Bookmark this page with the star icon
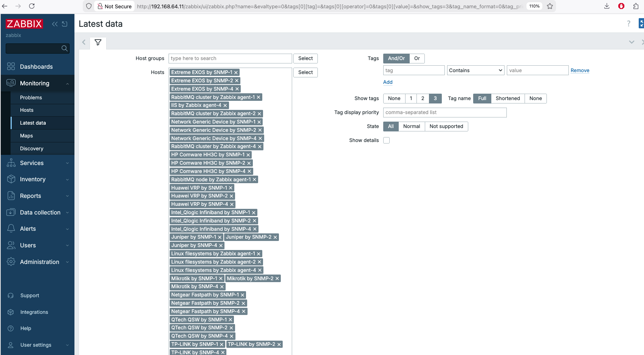 click(550, 6)
